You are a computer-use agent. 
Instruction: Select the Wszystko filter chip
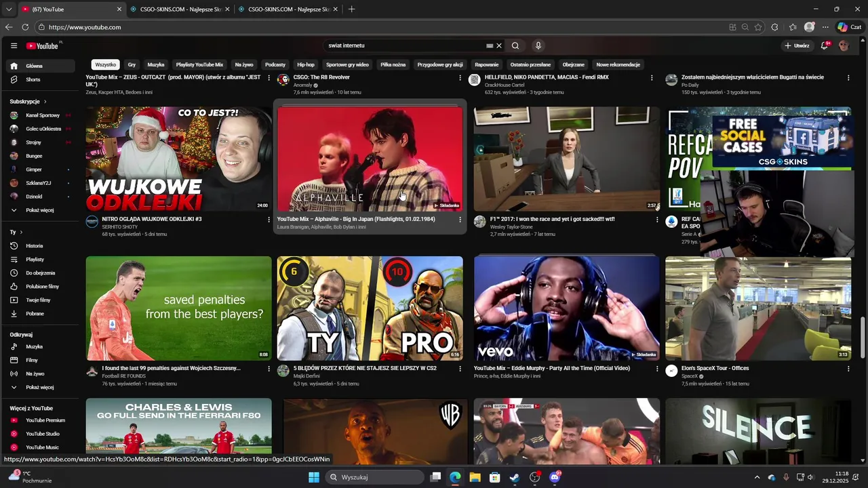pyautogui.click(x=106, y=64)
